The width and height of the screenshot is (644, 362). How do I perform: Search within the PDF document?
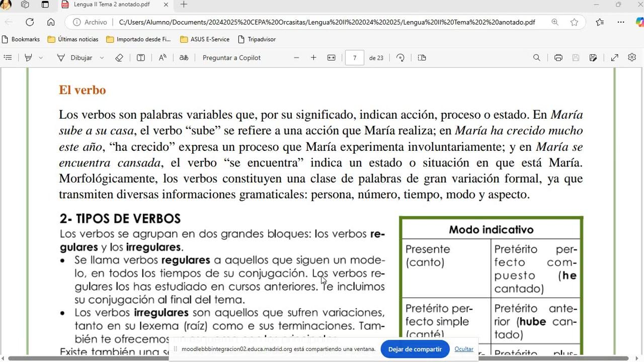pyautogui.click(x=537, y=58)
